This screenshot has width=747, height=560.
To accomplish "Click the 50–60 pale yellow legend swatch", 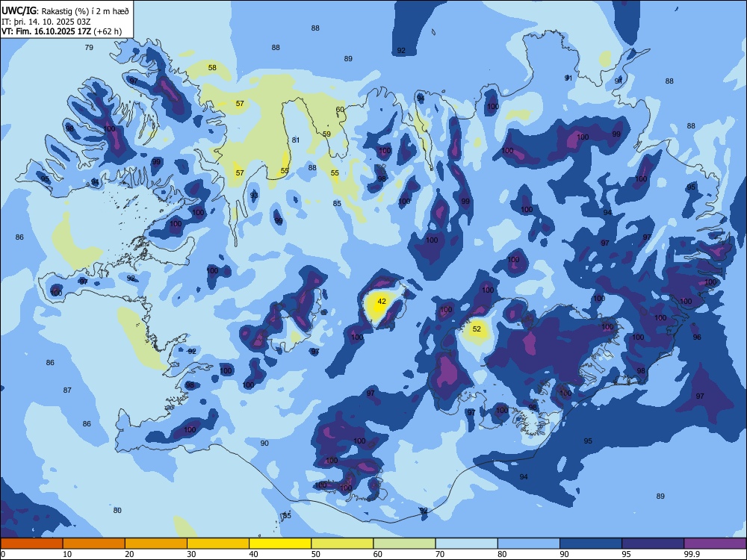I will click(342, 544).
